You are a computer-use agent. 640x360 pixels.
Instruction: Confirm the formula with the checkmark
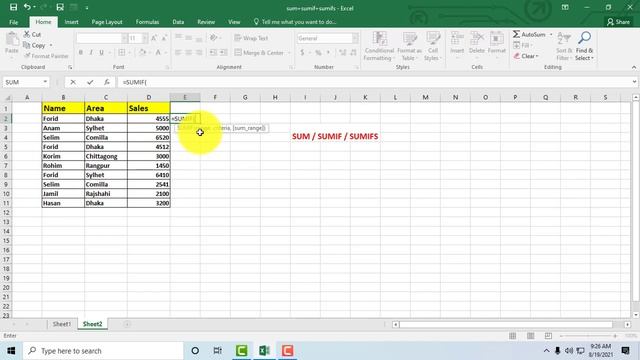pos(90,82)
